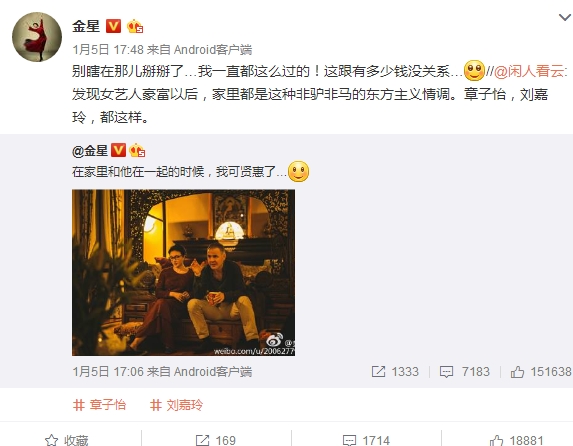The image size is (573, 446).
Task: Click the crown badge in quoted post
Action: (137, 150)
